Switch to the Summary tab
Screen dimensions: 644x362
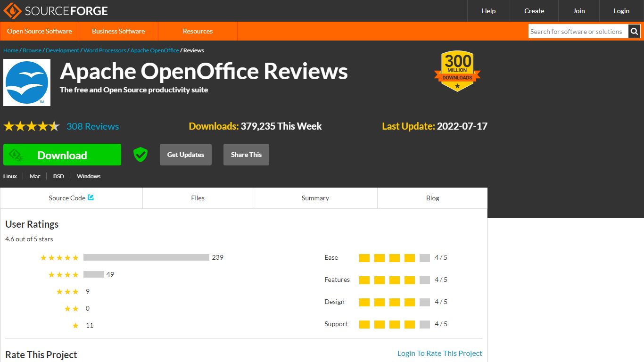click(x=315, y=198)
